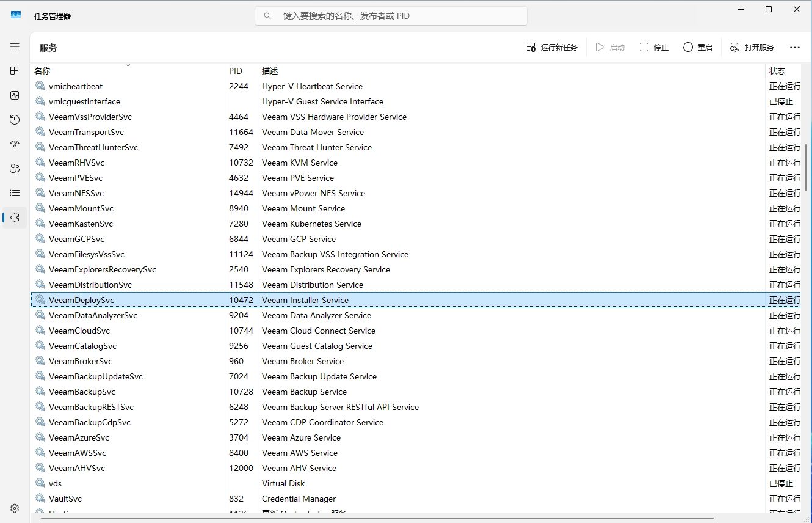Sort services by the 描述 column header
Image resolution: width=812 pixels, height=523 pixels.
coord(512,71)
